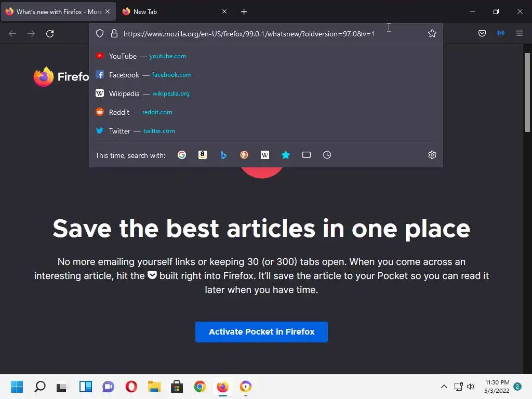
Task: Go forward one page
Action: [31, 34]
